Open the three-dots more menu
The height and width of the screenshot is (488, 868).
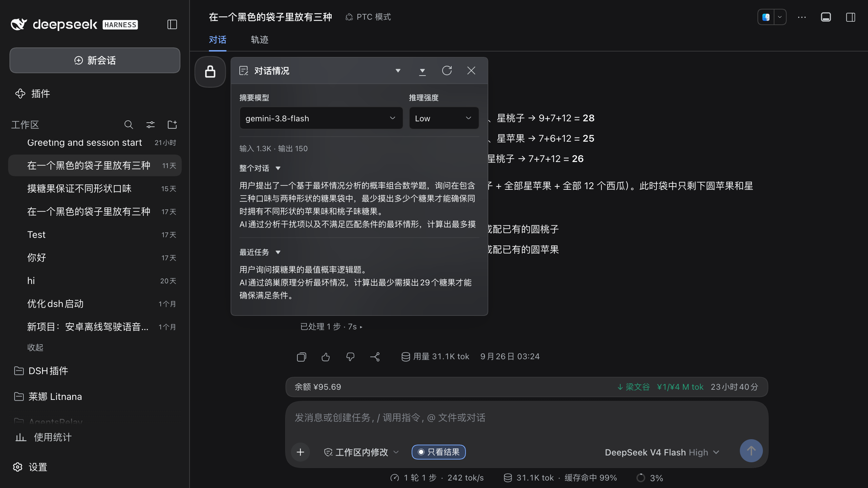click(x=802, y=17)
